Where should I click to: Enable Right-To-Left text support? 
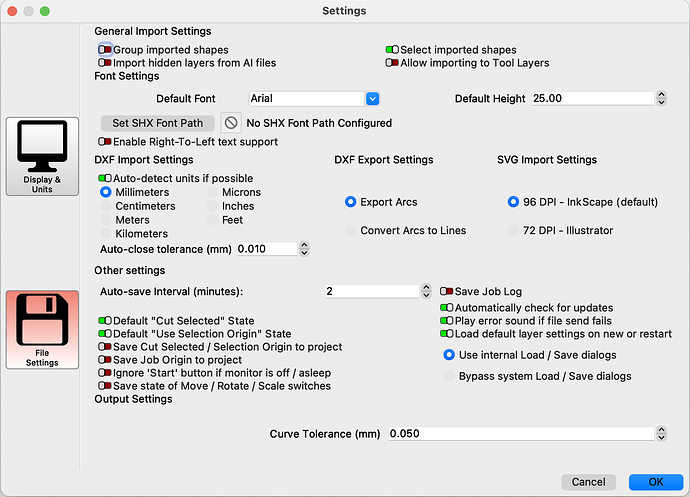tap(105, 142)
